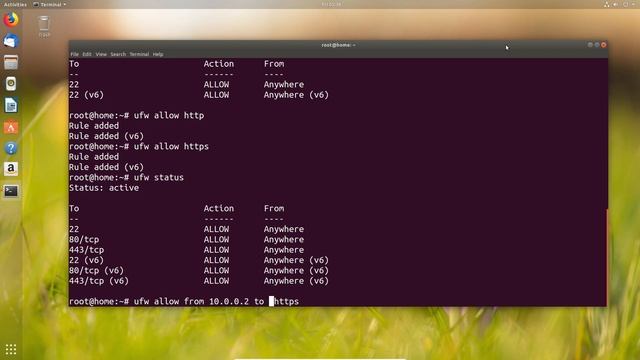The height and width of the screenshot is (360, 640).
Task: Open the View menu in terminal
Action: (101, 54)
